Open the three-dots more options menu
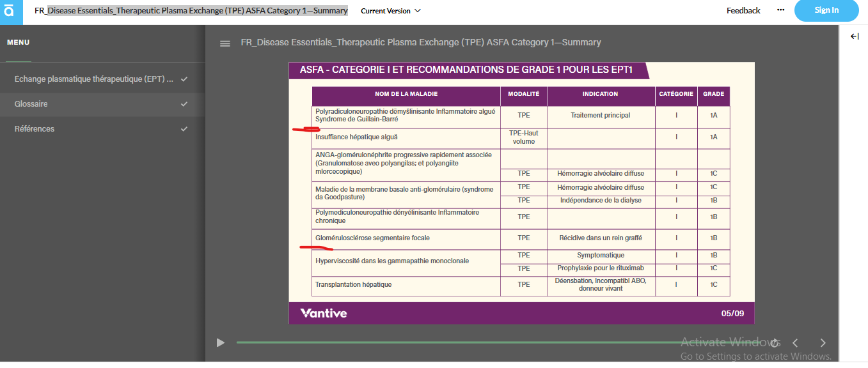The height and width of the screenshot is (368, 868). coord(780,10)
